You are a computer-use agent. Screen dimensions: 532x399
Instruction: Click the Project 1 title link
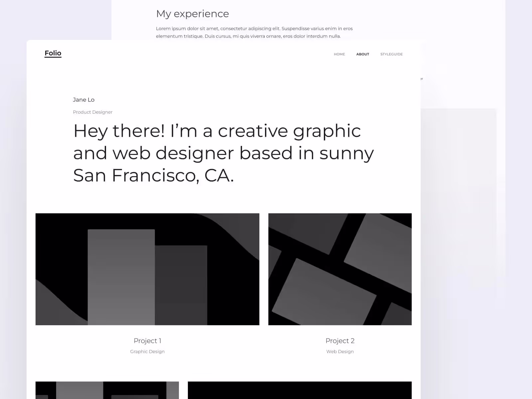pyautogui.click(x=147, y=341)
